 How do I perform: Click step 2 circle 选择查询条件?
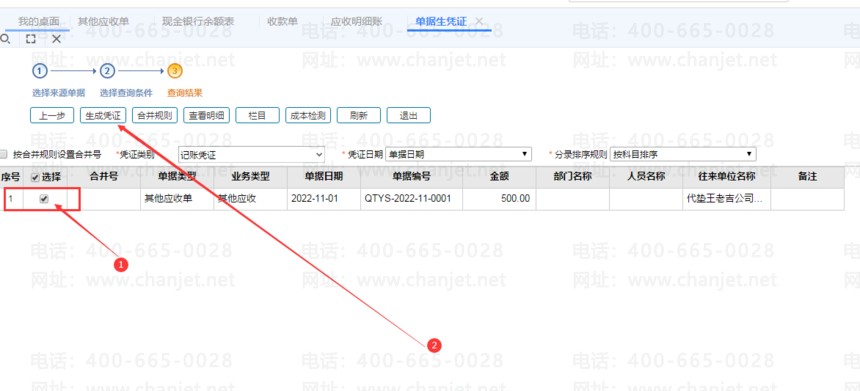click(x=107, y=71)
